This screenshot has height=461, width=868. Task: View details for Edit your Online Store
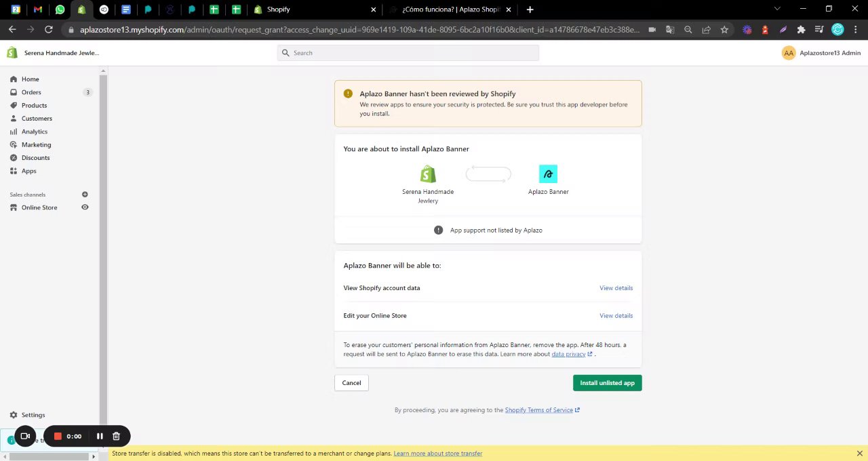(616, 316)
